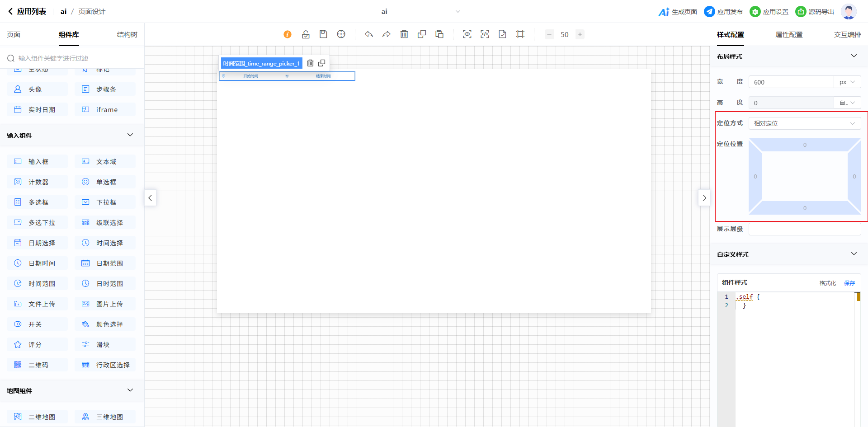The image size is (868, 427).
Task: Collapse the left component panel
Action: click(x=150, y=198)
